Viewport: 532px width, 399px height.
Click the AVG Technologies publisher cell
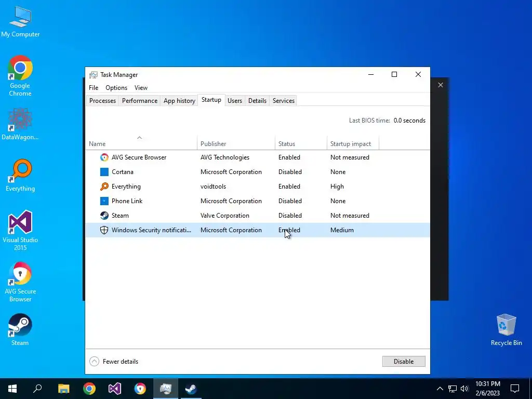(x=225, y=157)
